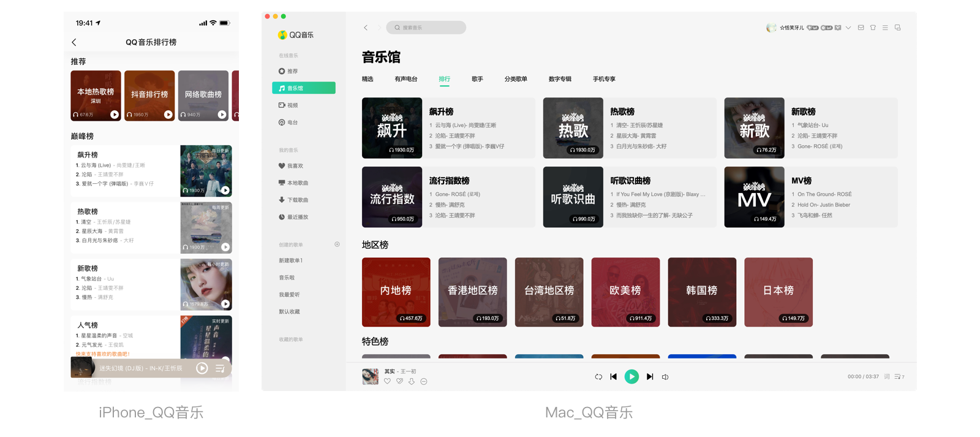Like the current song with heart icon

tap(388, 381)
